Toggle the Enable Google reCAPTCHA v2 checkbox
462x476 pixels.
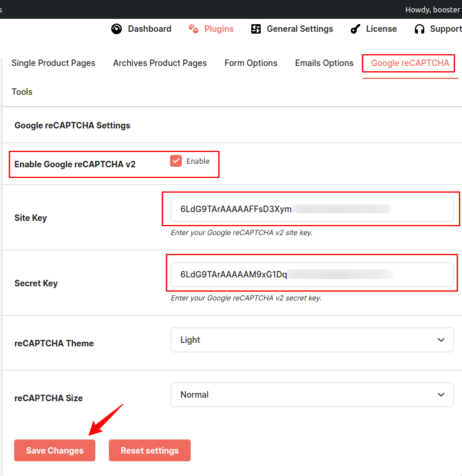tap(176, 161)
